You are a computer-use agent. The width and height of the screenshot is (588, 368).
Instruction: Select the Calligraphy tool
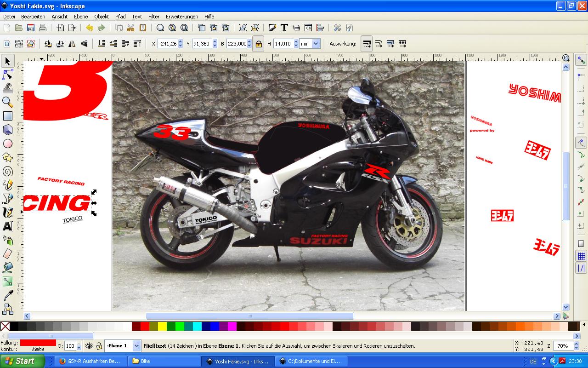7,213
